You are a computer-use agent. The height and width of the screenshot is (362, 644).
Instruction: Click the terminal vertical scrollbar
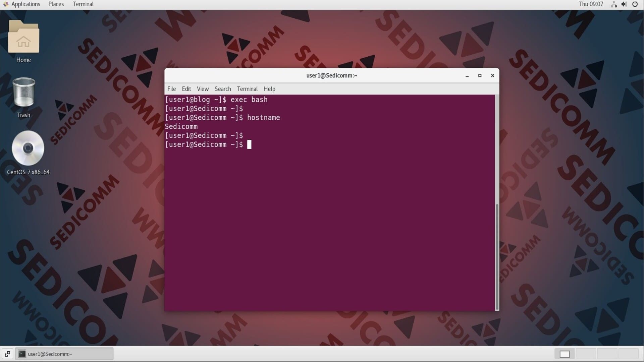coord(497,256)
